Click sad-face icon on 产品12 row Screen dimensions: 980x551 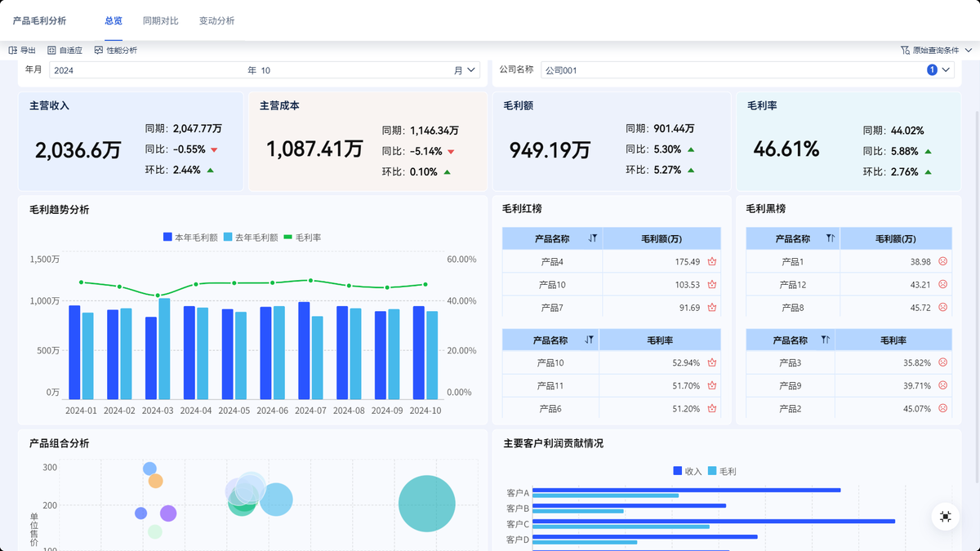(x=942, y=284)
